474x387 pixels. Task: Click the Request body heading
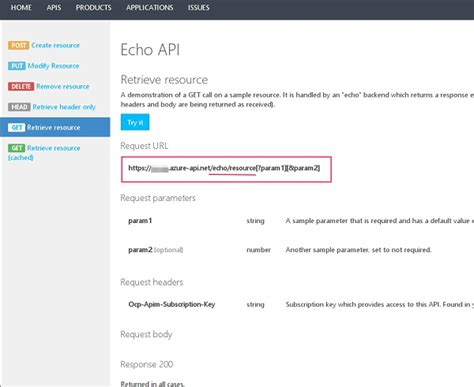point(146,334)
